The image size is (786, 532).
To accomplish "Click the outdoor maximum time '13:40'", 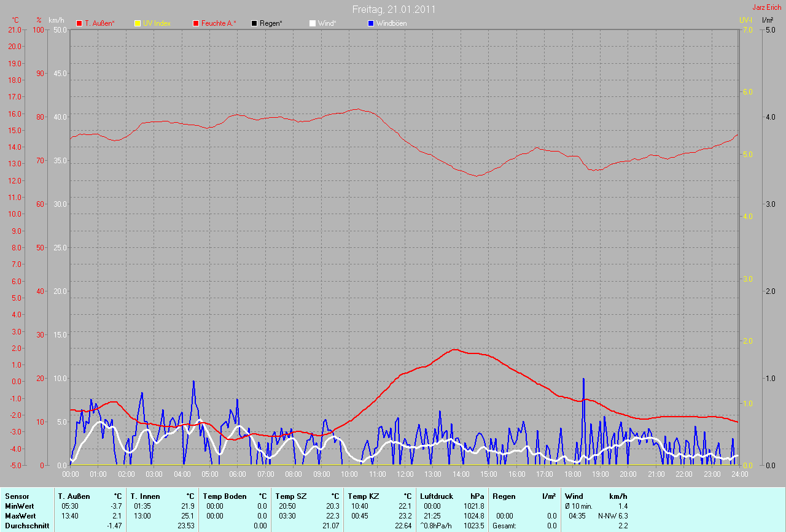I will click(x=69, y=516).
